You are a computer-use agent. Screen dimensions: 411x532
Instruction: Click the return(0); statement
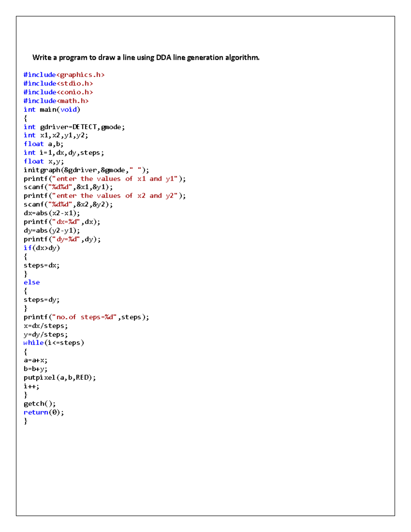click(43, 412)
